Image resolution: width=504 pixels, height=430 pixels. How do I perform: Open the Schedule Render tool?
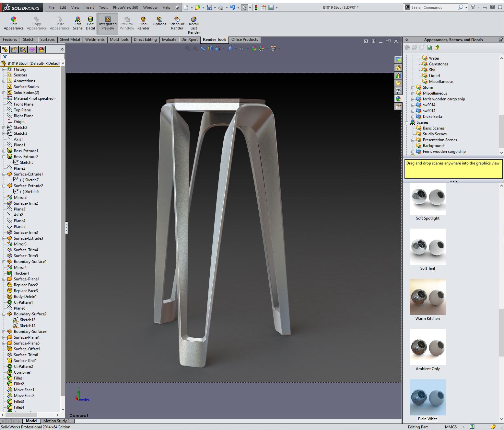pos(177,23)
